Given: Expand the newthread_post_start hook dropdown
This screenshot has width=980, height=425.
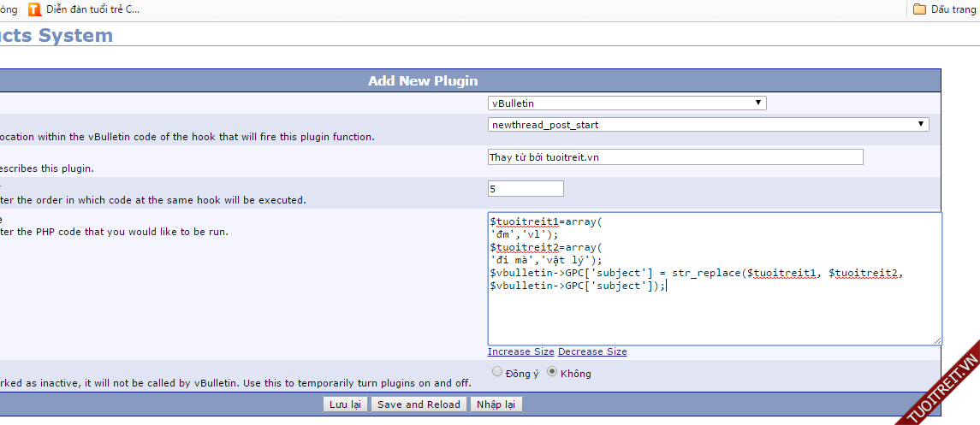Looking at the screenshot, I should tap(708, 124).
